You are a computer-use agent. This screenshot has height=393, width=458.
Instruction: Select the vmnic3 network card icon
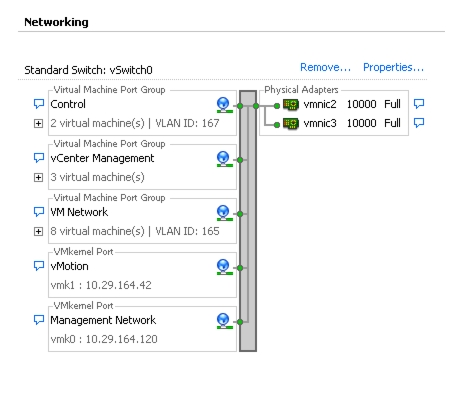coord(291,124)
